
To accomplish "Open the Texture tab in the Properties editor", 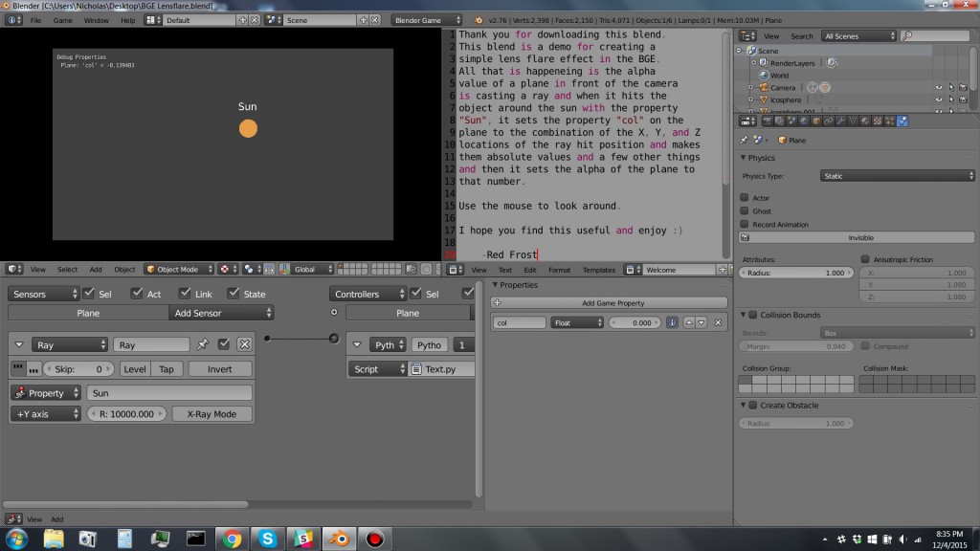I will pos(877,121).
